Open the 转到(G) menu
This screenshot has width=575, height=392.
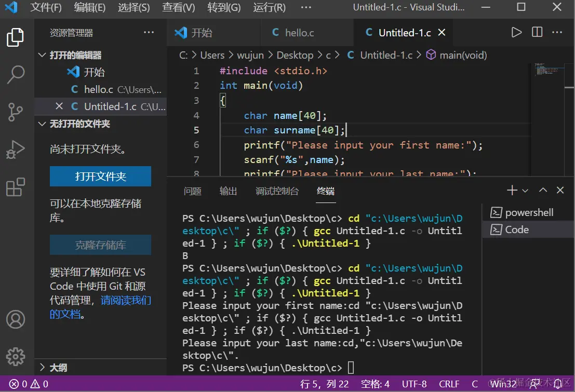[x=224, y=7]
